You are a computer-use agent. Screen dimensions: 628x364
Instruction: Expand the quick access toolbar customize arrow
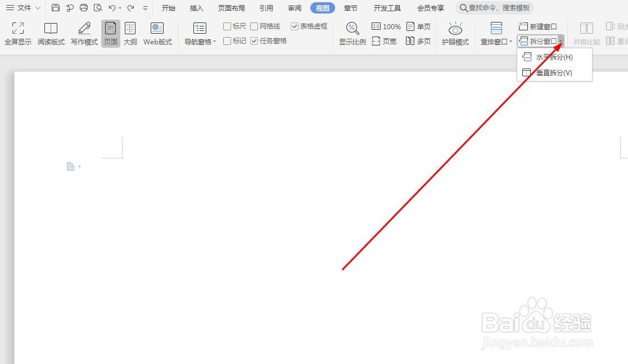tap(146, 8)
